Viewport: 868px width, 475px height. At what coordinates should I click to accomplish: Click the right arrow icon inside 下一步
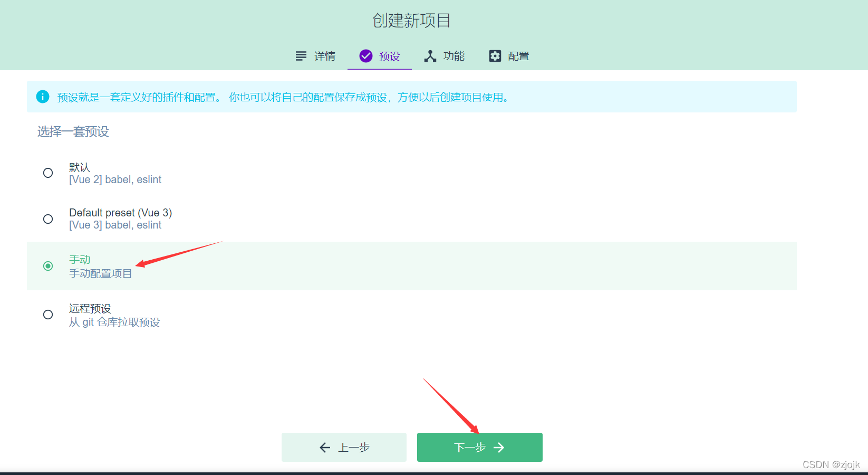click(499, 447)
